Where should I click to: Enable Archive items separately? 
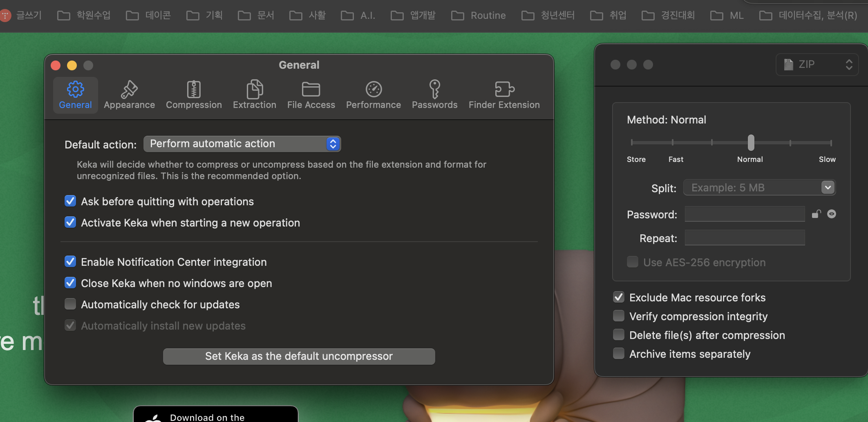(619, 354)
